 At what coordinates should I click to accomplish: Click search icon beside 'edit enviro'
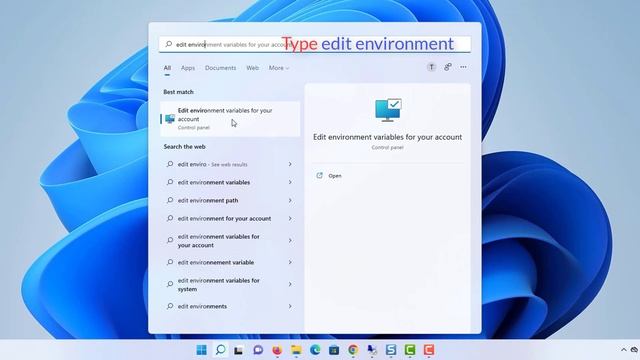[x=170, y=164]
